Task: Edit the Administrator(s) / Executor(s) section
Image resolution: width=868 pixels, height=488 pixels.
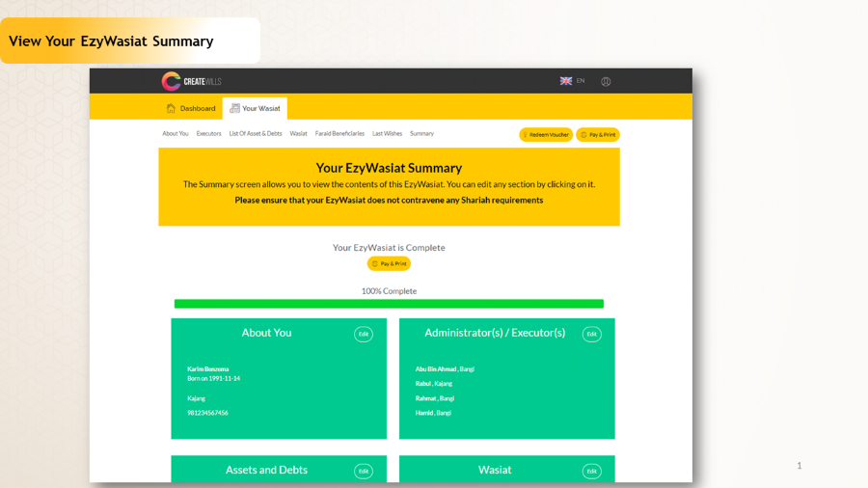Action: click(592, 335)
